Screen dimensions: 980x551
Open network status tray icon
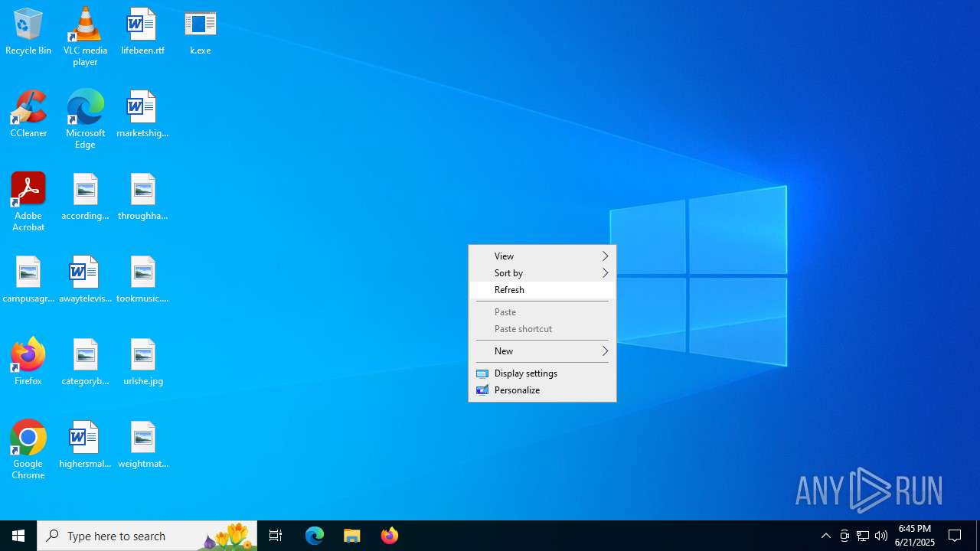(x=863, y=536)
